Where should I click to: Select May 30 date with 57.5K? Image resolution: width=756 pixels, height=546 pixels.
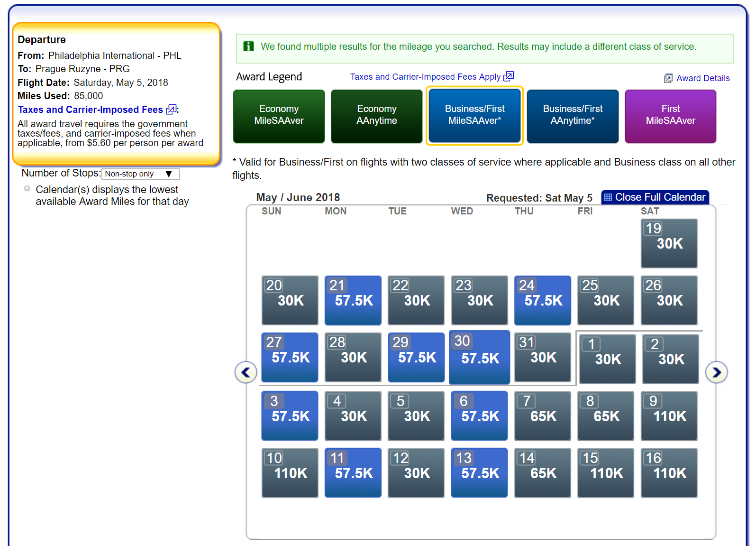tap(479, 357)
